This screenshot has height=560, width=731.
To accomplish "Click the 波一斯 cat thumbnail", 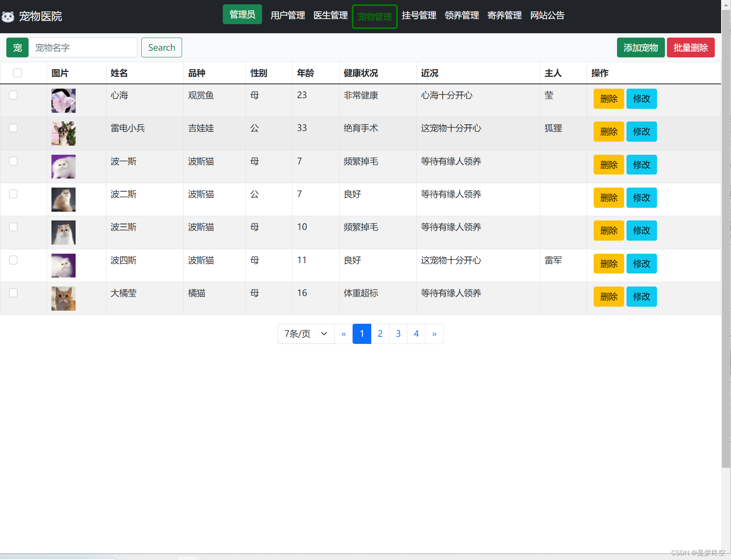I will (x=63, y=167).
